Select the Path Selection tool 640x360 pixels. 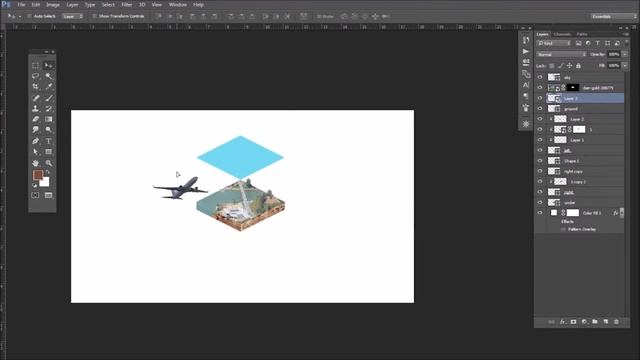[36, 152]
